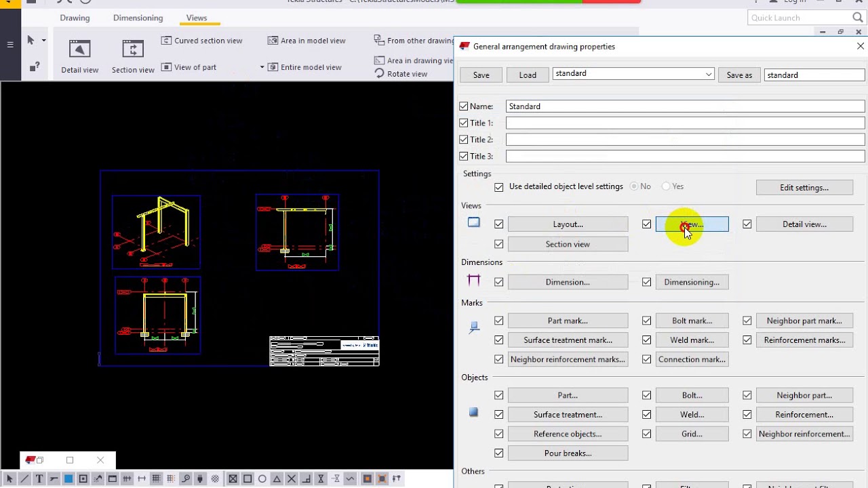This screenshot has height=488, width=868.
Task: Click the inquire question-mark icon
Action: pos(33,66)
